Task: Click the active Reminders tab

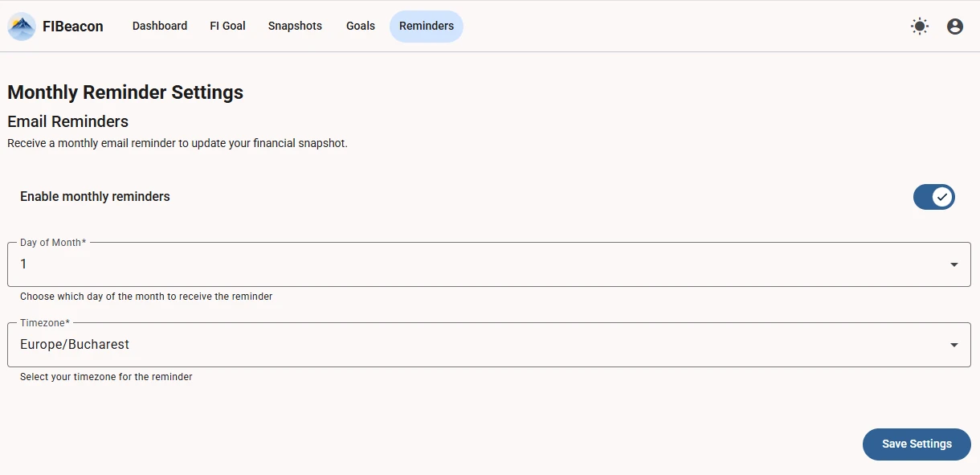Action: click(x=427, y=26)
